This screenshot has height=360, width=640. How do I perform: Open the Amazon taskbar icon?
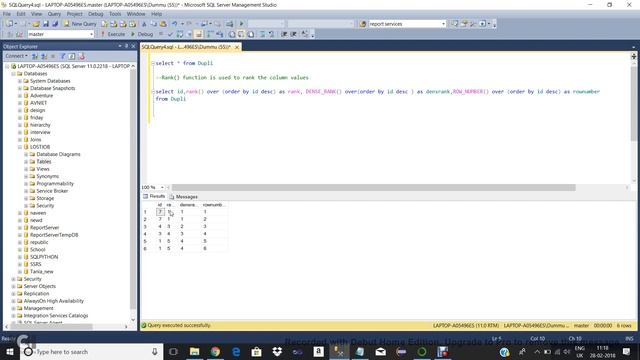tap(318, 352)
